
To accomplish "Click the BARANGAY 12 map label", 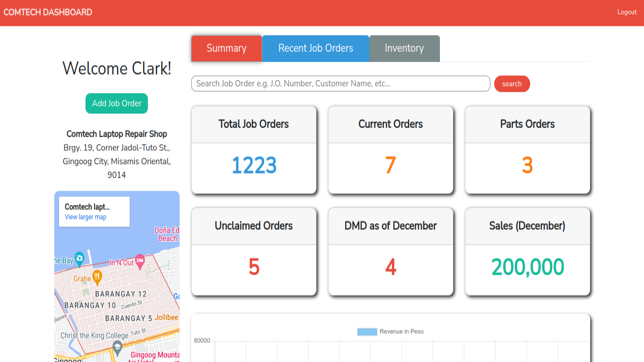I will click(x=121, y=294).
